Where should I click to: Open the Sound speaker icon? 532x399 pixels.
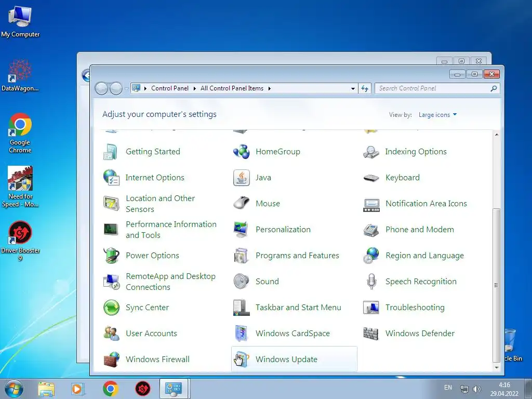coord(241,282)
